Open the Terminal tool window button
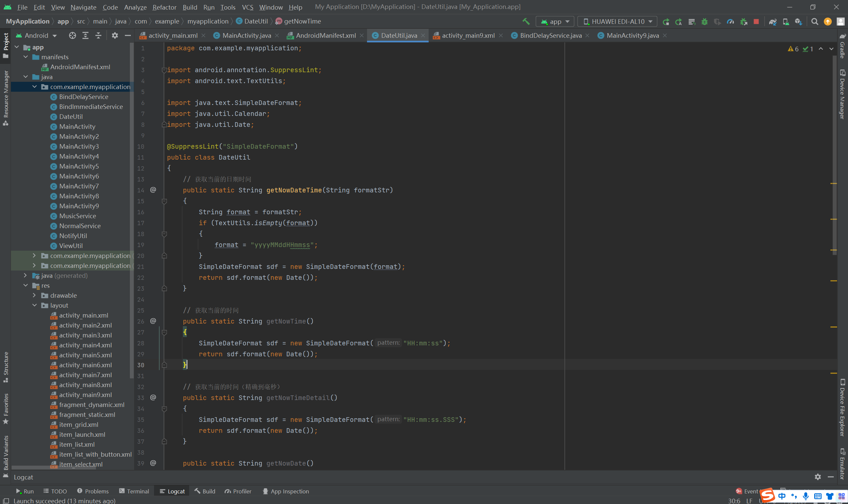Screen dimensions: 848x504 (x=134, y=491)
